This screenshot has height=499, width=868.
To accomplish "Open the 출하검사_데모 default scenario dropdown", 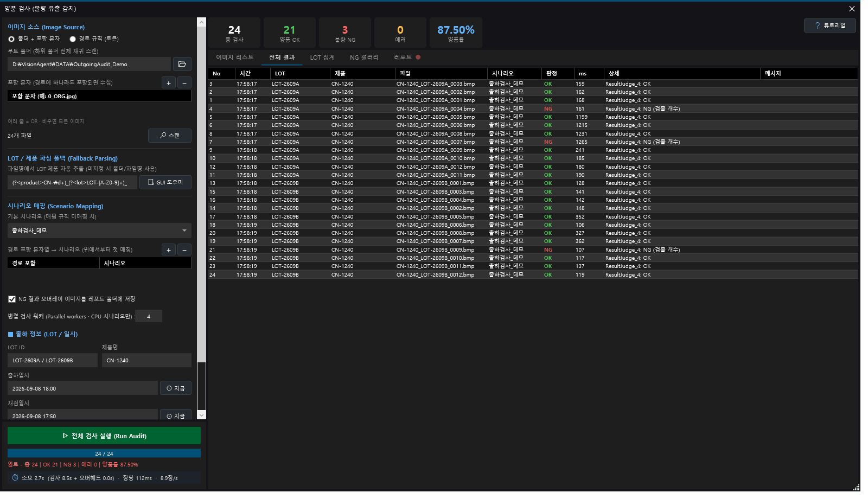I will click(99, 231).
